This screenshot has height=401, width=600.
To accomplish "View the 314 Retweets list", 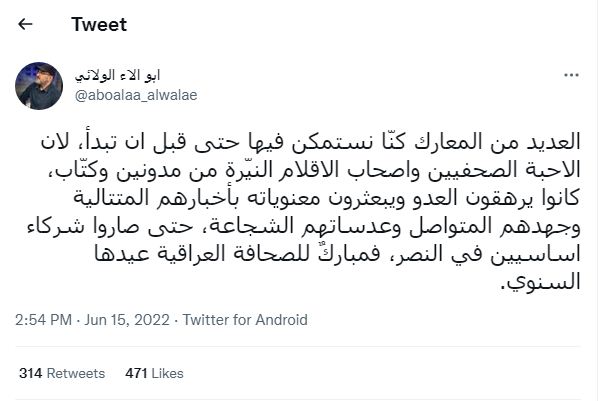I will coord(62,373).
